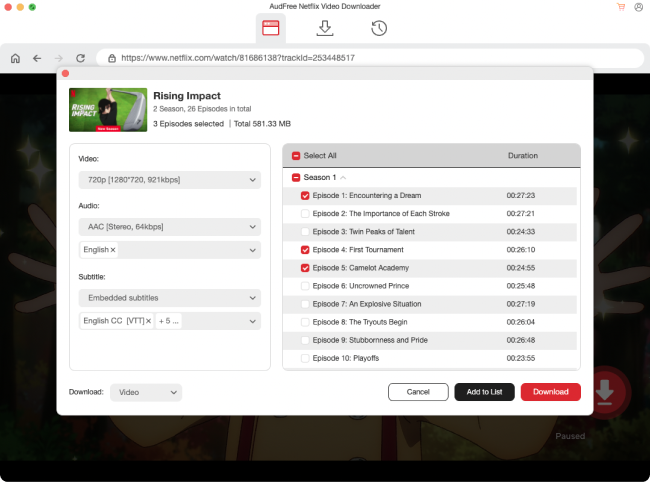
Task: Check Episode 7: An Explosive Situation
Action: (305, 304)
